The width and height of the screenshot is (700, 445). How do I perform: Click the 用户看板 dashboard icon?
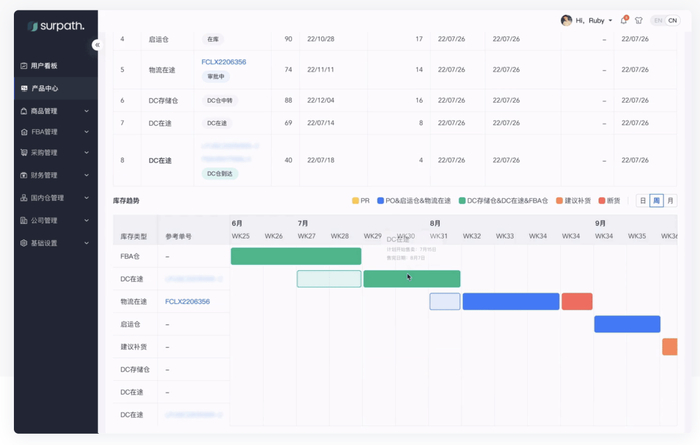click(x=24, y=66)
